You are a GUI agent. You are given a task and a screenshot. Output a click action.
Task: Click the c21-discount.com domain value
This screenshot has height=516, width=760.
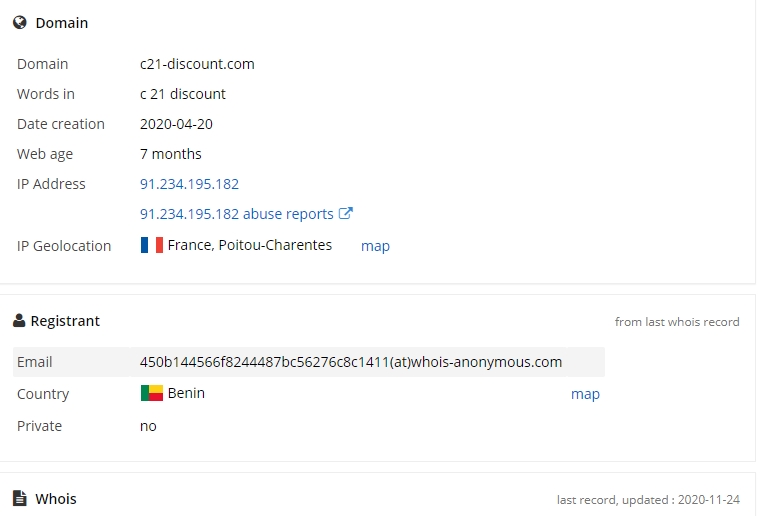[x=197, y=64]
